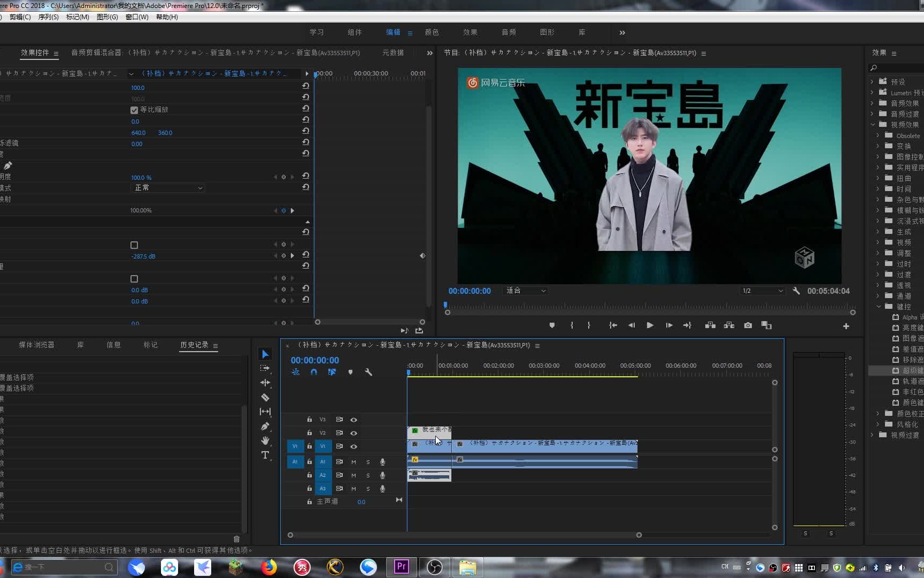Add a marker in the timeline header

pos(350,372)
